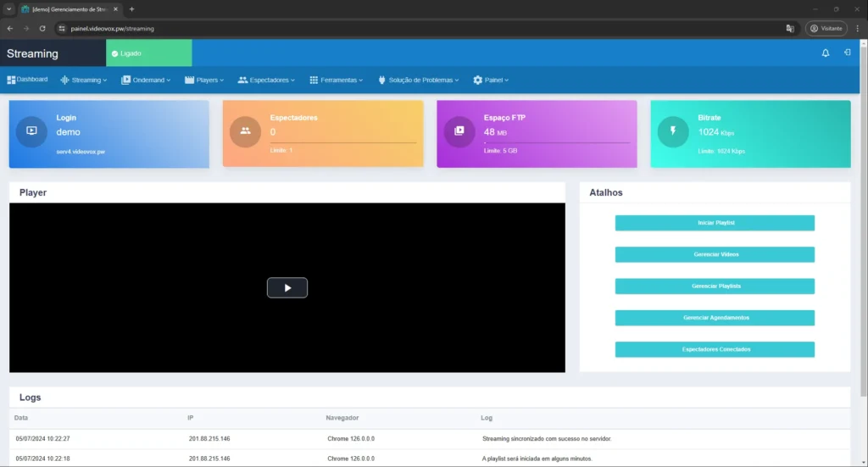Click the Gerenciar Vídeos shortcut button
This screenshot has height=467, width=868.
[x=714, y=254]
